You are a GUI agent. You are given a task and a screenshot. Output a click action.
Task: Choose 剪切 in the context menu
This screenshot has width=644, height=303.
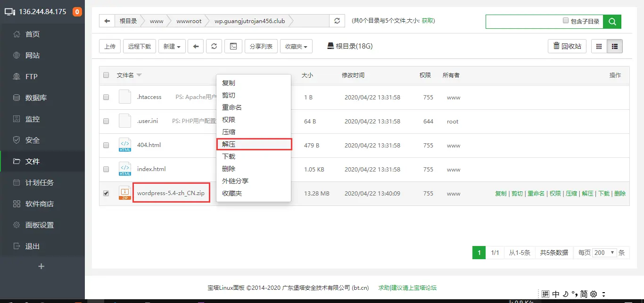(254, 95)
